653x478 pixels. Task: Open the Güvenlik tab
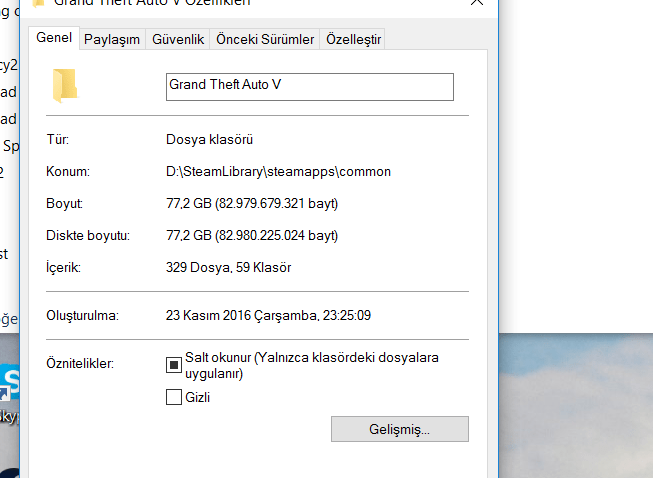pos(178,39)
